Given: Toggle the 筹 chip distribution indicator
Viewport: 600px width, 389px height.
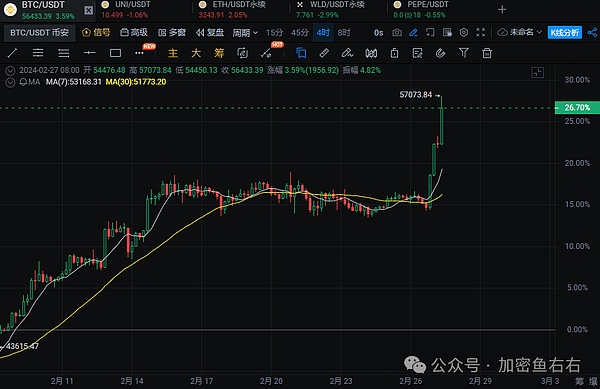Looking at the screenshot, I should 219,53.
